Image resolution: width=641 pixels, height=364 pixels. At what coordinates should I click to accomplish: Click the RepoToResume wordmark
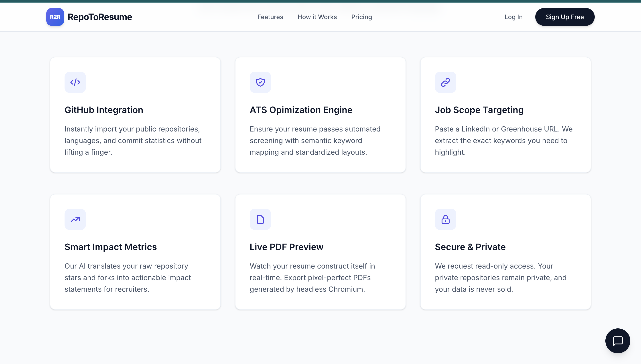(x=100, y=17)
